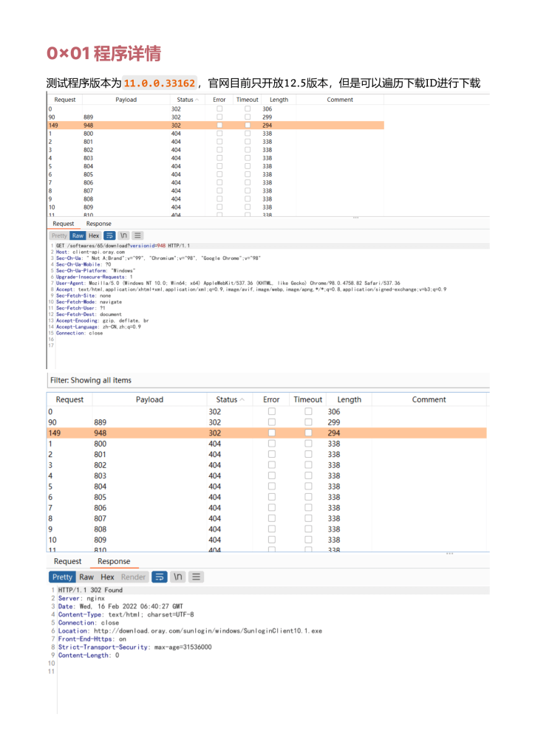Sort by Length column in the smaller table
Screen dimensions: 535x756
click(x=279, y=100)
